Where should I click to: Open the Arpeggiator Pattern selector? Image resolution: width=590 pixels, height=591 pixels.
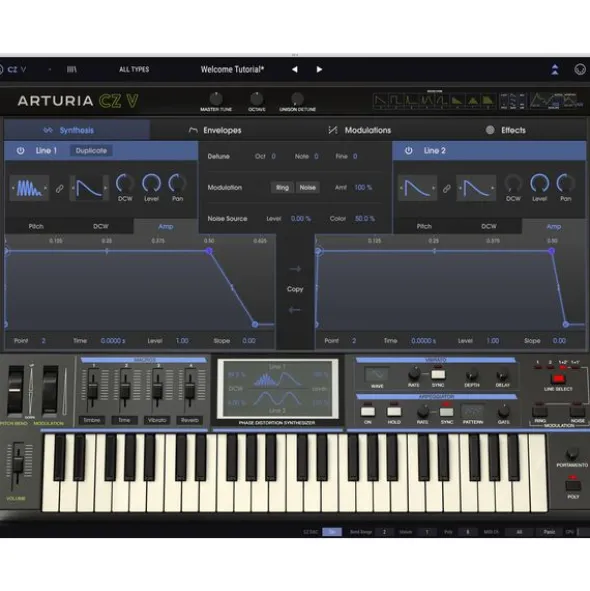tap(473, 411)
